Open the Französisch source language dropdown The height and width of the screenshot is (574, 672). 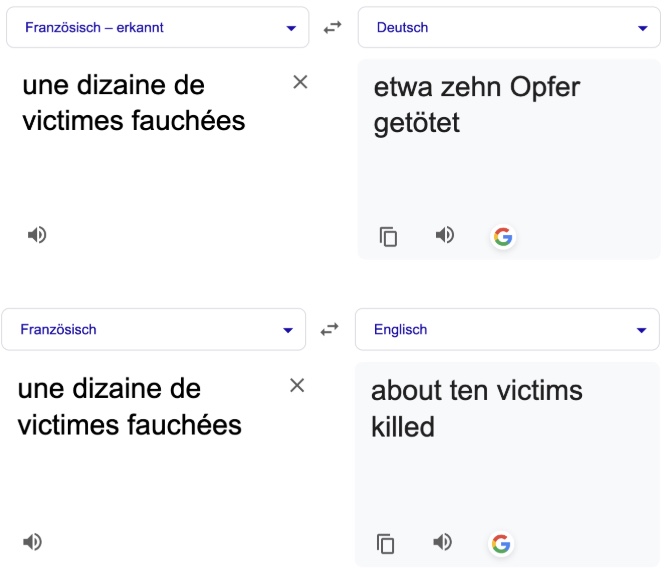click(153, 329)
